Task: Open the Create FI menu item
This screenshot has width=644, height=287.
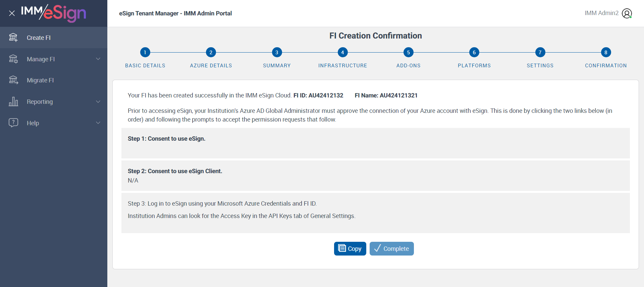Action: 39,38
